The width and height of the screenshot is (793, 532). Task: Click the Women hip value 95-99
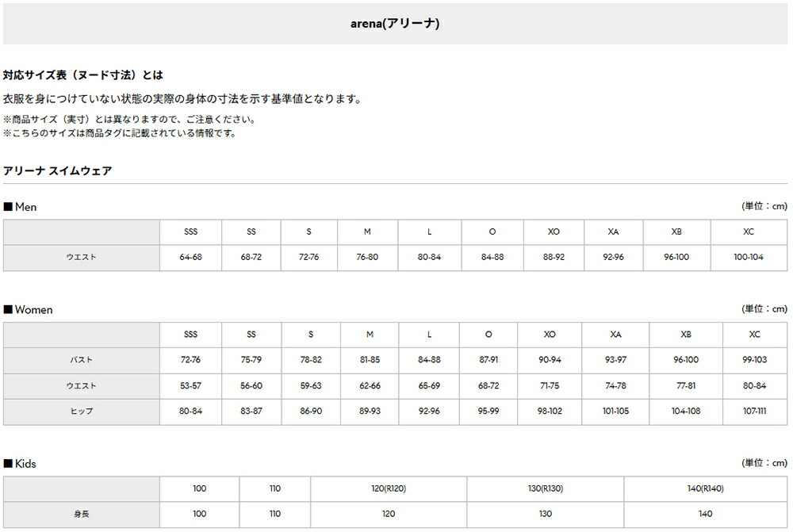[488, 411]
